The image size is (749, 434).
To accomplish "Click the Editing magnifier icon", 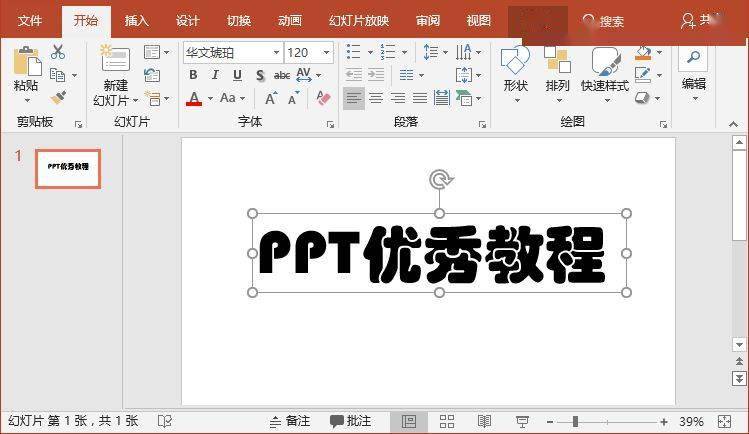I will pyautogui.click(x=693, y=58).
